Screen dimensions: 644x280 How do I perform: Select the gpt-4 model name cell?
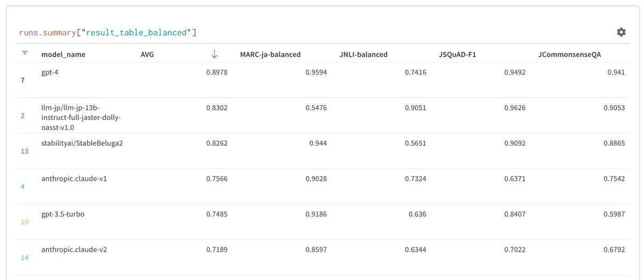(x=49, y=72)
